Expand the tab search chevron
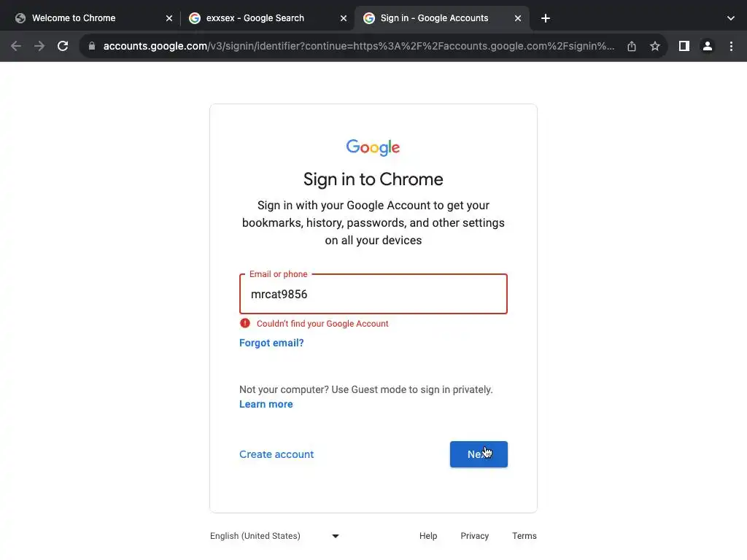 coord(731,18)
